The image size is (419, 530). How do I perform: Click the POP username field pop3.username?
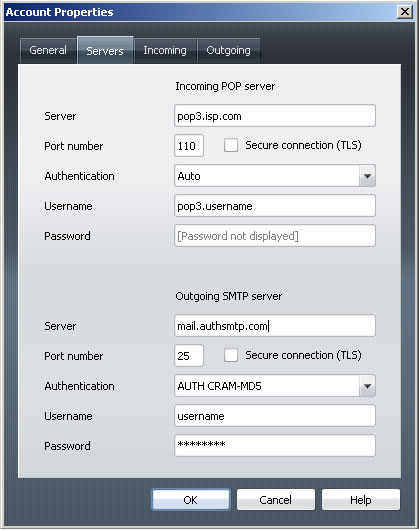pos(275,206)
